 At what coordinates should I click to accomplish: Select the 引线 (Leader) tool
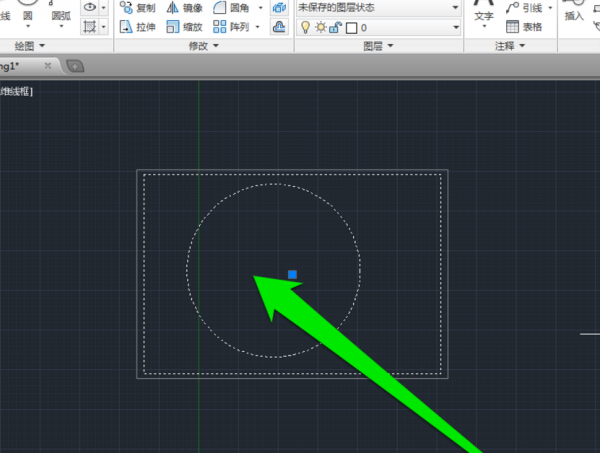click(x=524, y=8)
